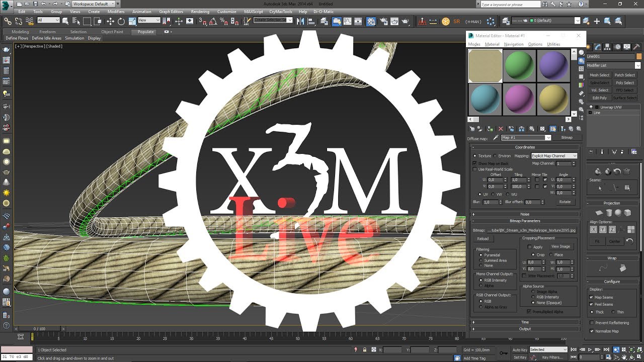The image size is (644, 362).
Task: Click the H-MAN toolbar button
Action: 473,21
